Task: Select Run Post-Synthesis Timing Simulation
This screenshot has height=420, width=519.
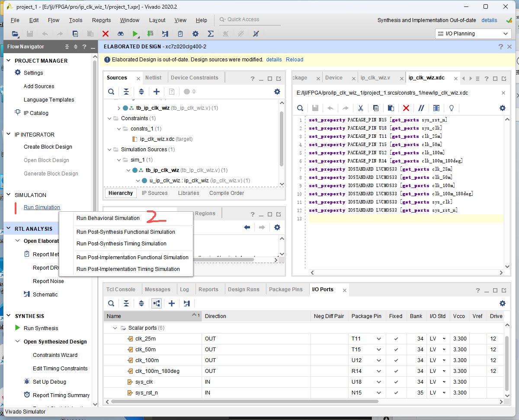Action: coord(122,244)
